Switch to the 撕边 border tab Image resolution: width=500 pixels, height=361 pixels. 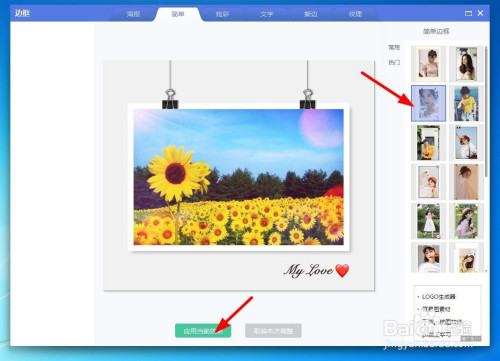coord(311,14)
